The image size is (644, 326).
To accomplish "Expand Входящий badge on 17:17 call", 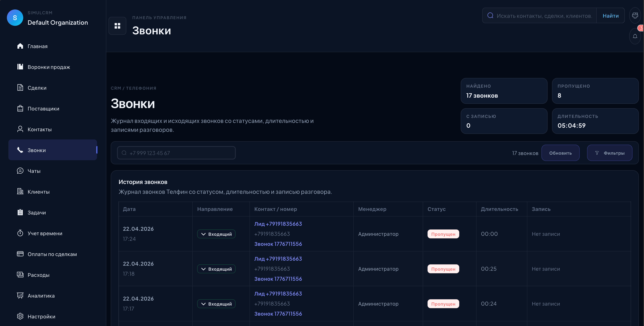I will click(216, 304).
